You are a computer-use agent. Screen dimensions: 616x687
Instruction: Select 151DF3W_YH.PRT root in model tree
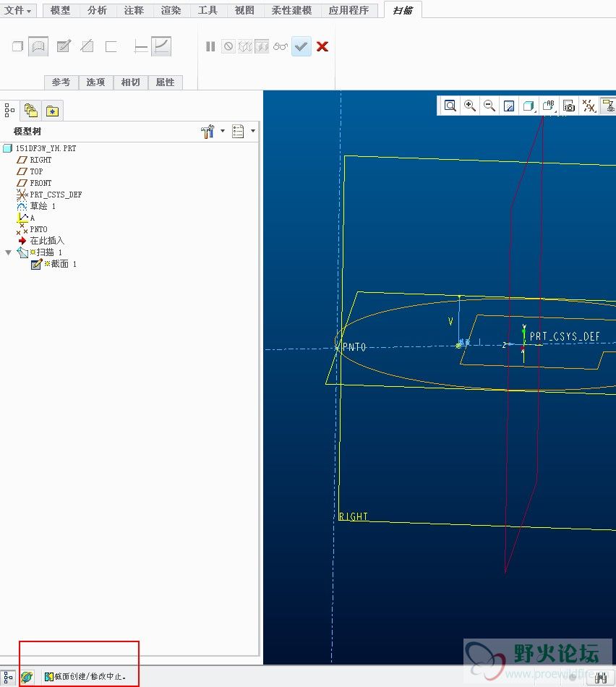tap(40, 148)
